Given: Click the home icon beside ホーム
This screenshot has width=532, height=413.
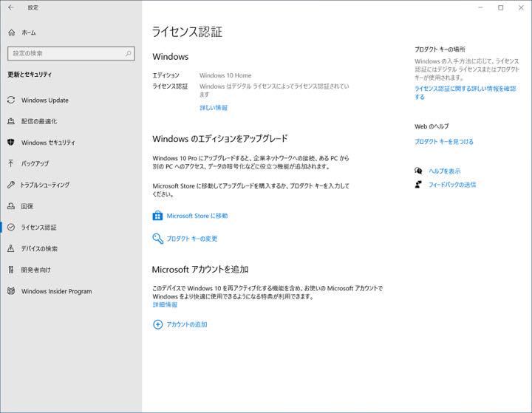Looking at the screenshot, I should point(12,33).
